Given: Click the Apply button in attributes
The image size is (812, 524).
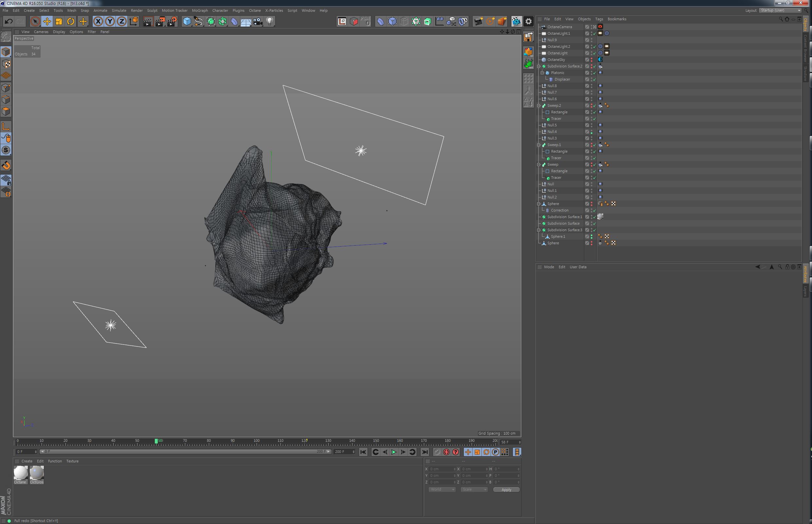Looking at the screenshot, I should pos(505,489).
